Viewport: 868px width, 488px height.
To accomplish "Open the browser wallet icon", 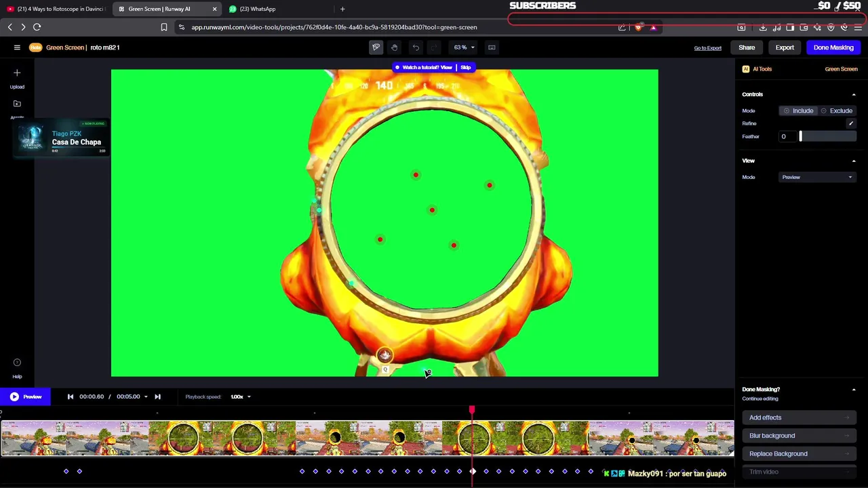I will [804, 27].
